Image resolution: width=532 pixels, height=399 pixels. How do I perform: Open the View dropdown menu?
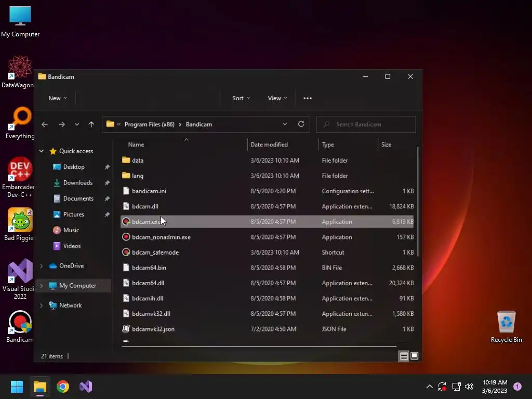(x=277, y=98)
